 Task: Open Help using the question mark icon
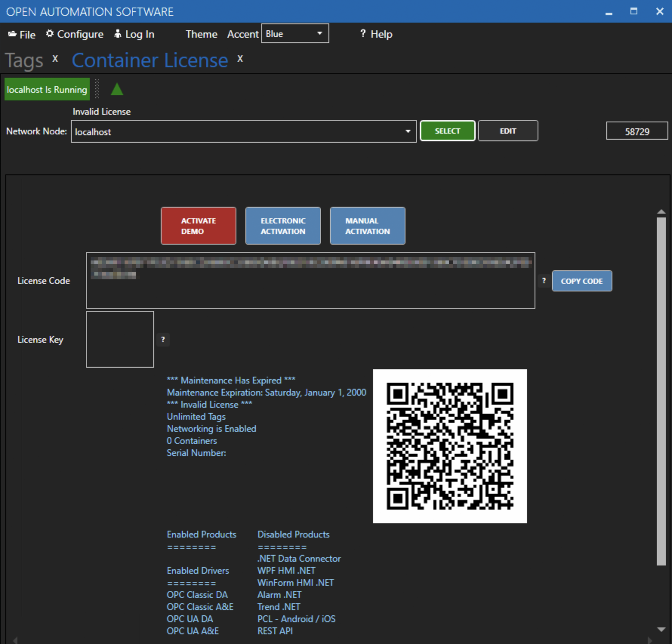(x=363, y=34)
